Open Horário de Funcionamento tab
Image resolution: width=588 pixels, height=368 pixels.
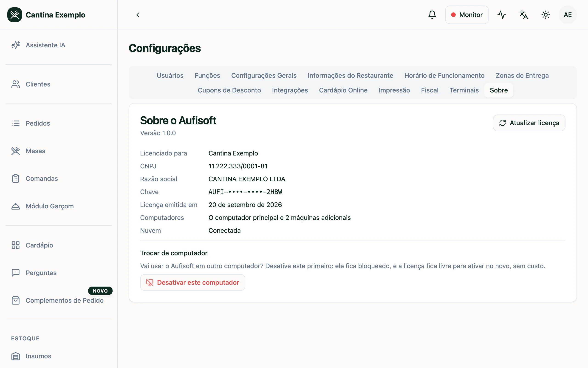[x=444, y=75]
